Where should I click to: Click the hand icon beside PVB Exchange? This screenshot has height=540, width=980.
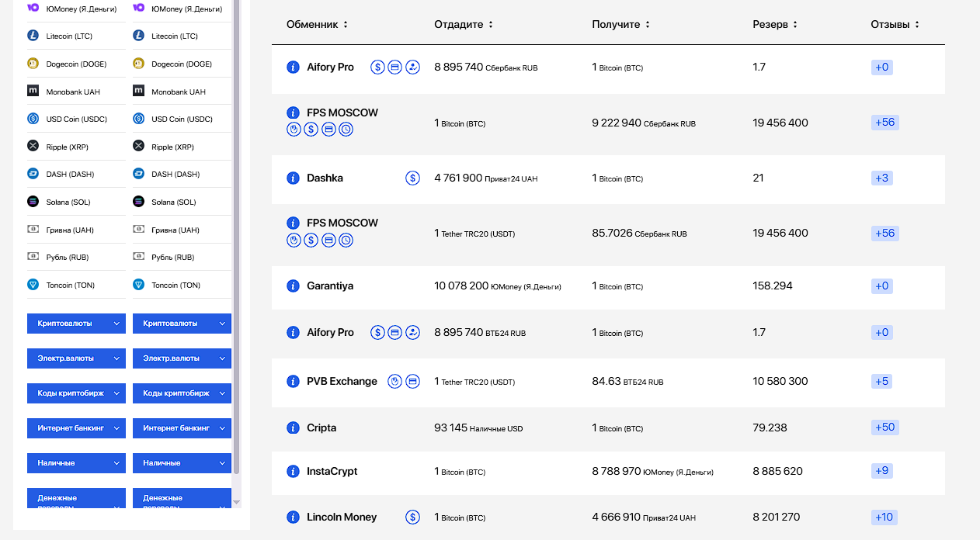[394, 381]
